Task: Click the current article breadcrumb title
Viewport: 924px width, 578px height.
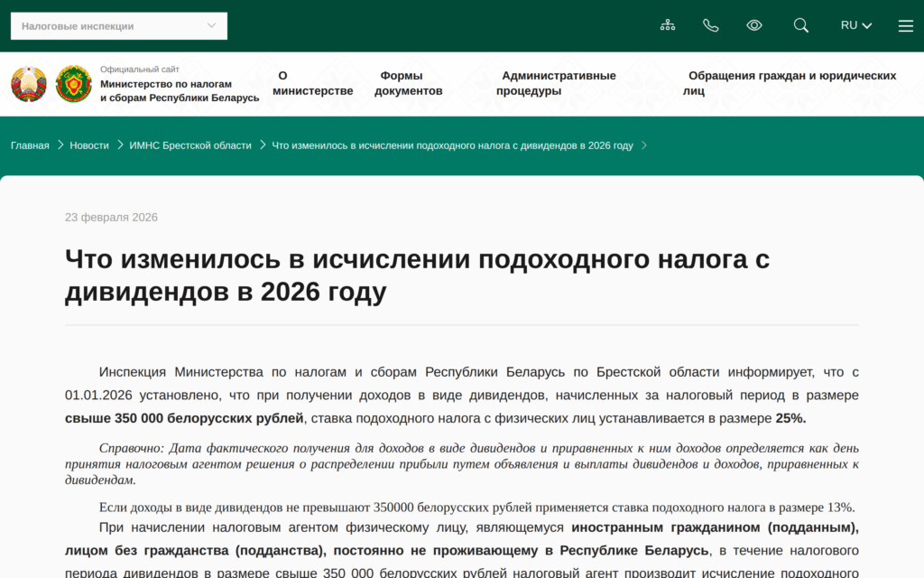Action: pyautogui.click(x=453, y=145)
